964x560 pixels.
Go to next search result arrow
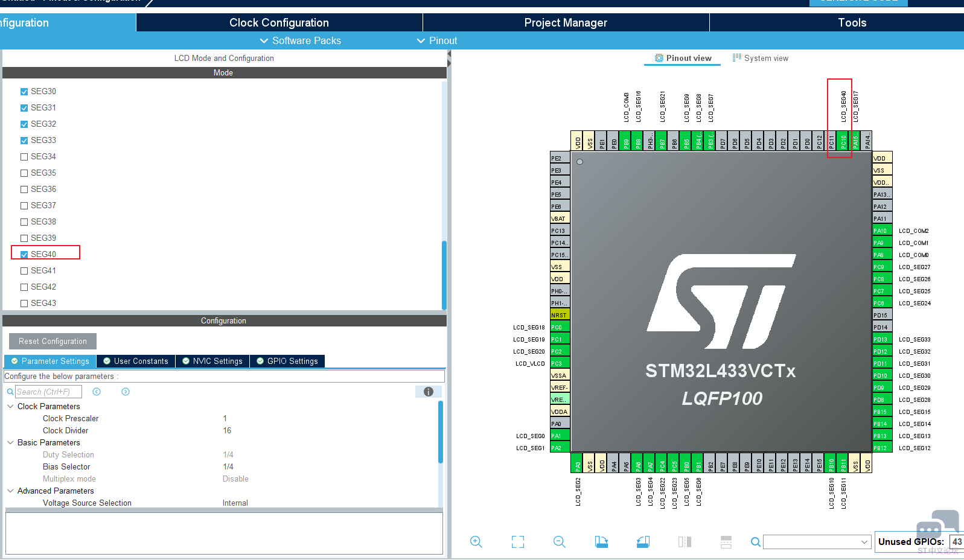(x=126, y=392)
